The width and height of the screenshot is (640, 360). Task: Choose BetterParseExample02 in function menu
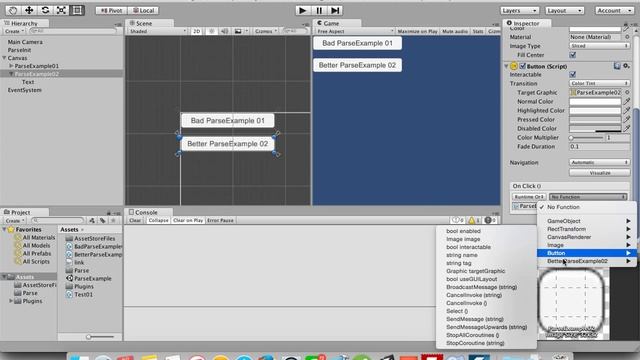(x=586, y=261)
